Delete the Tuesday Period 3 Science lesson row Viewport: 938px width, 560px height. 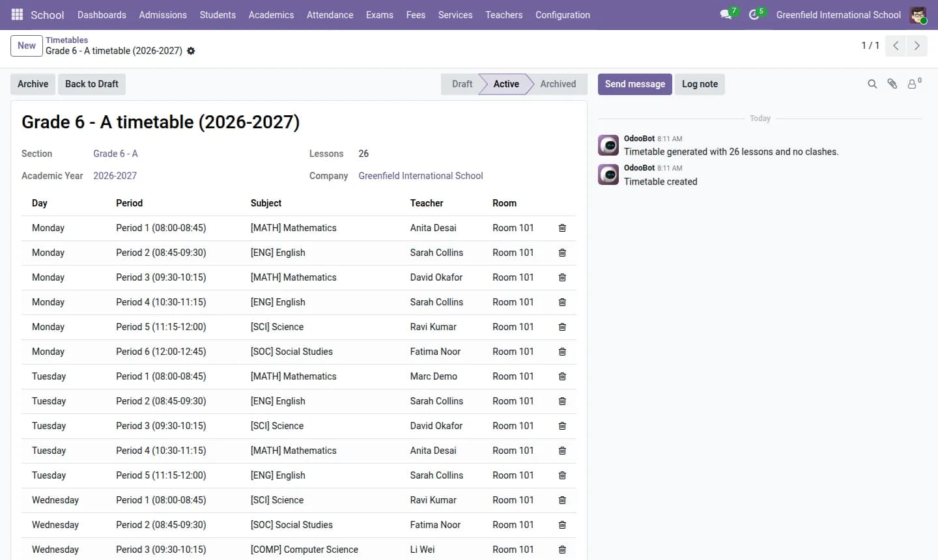[x=562, y=426]
